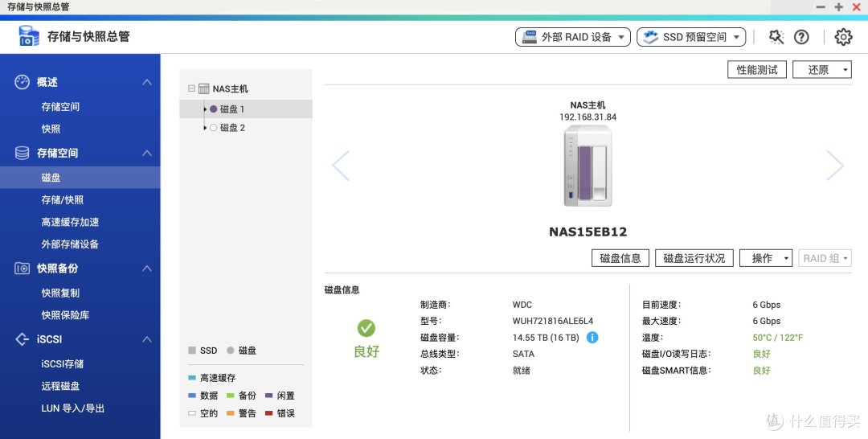The width and height of the screenshot is (868, 439).
Task: Click the capacity value 14.55 TB (16 TB)
Action: click(546, 337)
